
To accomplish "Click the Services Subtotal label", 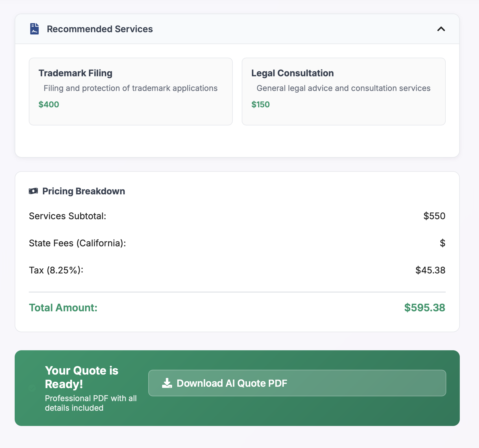I will point(68,216).
